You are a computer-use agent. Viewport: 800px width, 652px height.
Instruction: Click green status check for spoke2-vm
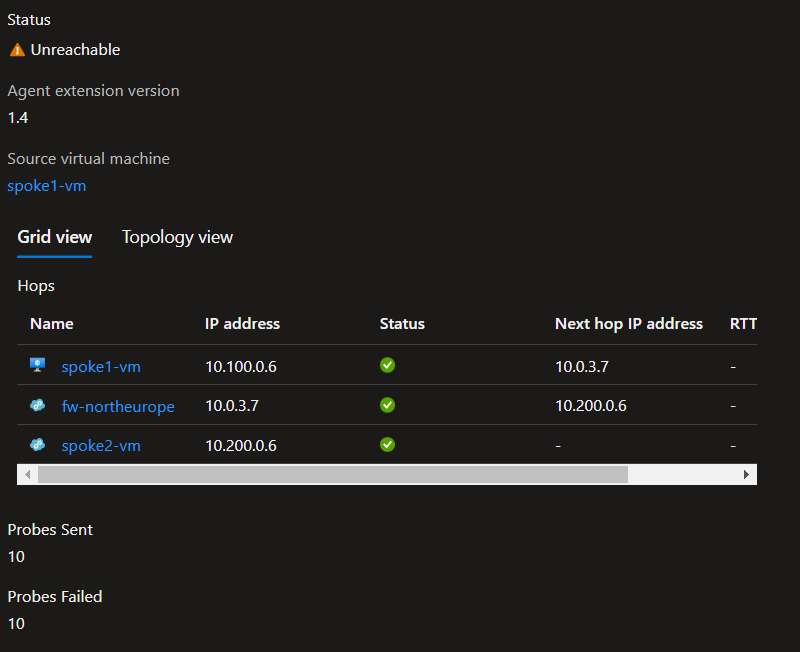[x=387, y=445]
